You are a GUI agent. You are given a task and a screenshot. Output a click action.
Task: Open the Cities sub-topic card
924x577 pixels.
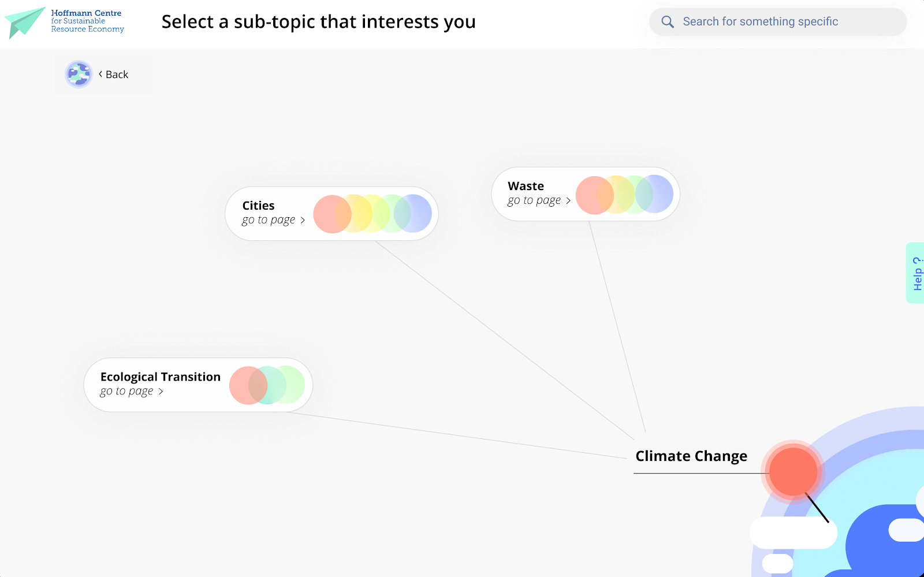(331, 214)
